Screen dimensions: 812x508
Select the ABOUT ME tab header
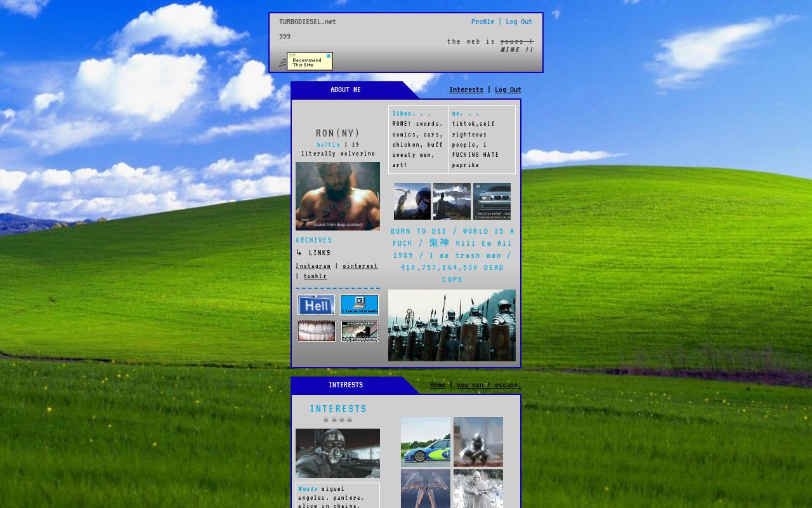(x=346, y=90)
